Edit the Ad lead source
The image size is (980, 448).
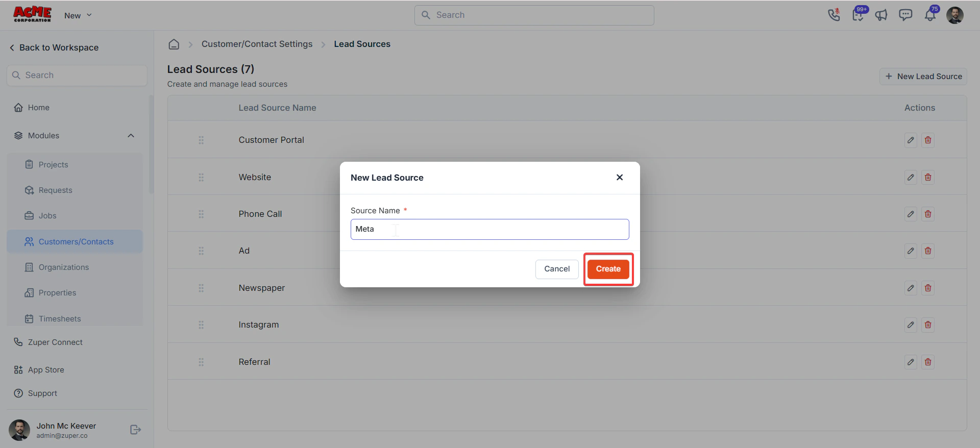pyautogui.click(x=911, y=251)
